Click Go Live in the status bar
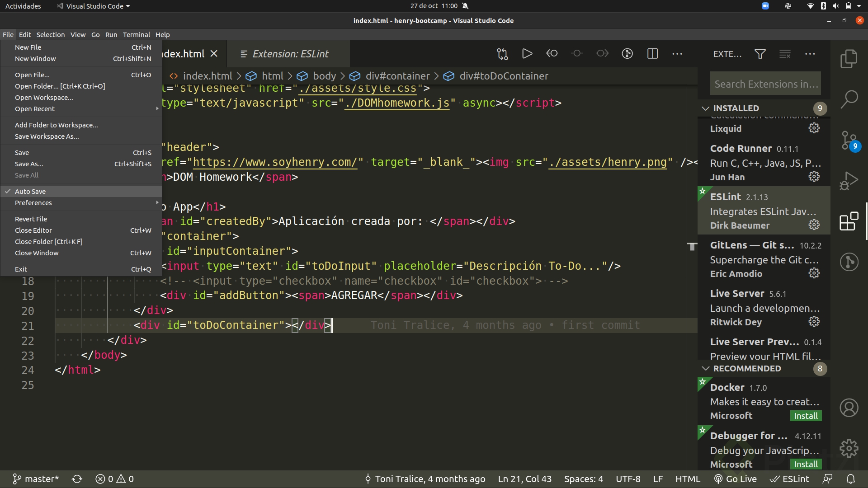Image resolution: width=868 pixels, height=488 pixels. click(736, 479)
